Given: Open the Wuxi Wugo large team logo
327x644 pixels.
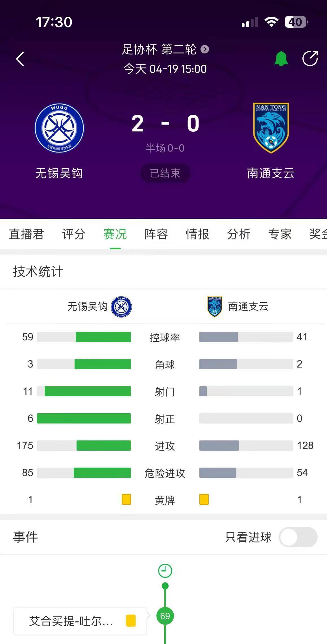Looking at the screenshot, I should (59, 128).
